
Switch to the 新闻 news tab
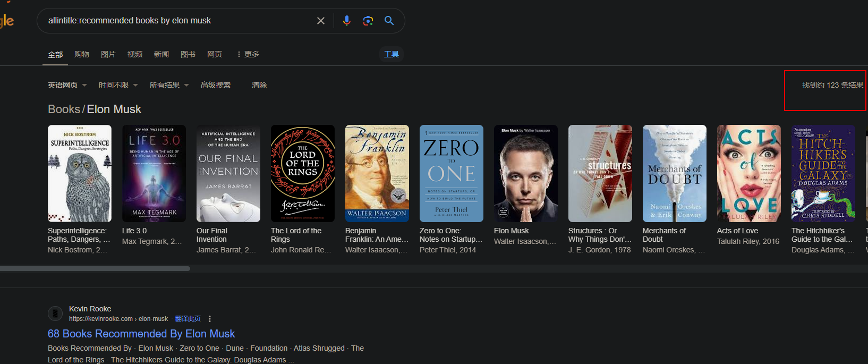click(161, 54)
